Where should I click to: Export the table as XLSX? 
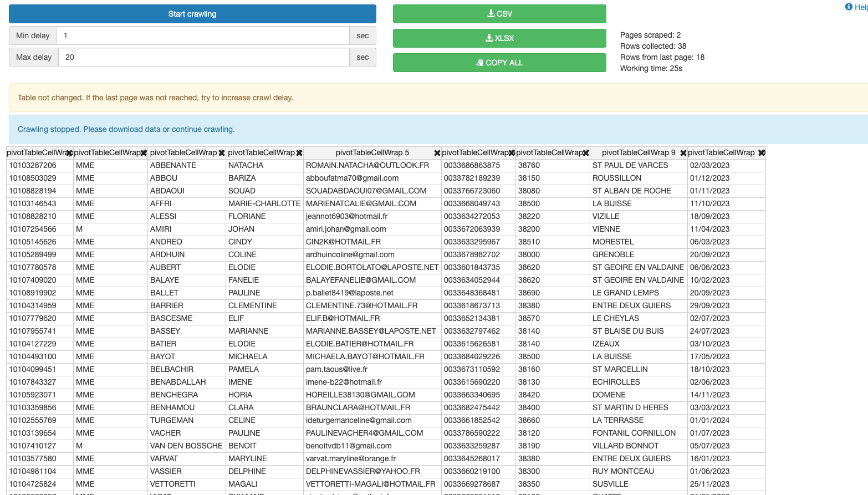click(x=499, y=38)
